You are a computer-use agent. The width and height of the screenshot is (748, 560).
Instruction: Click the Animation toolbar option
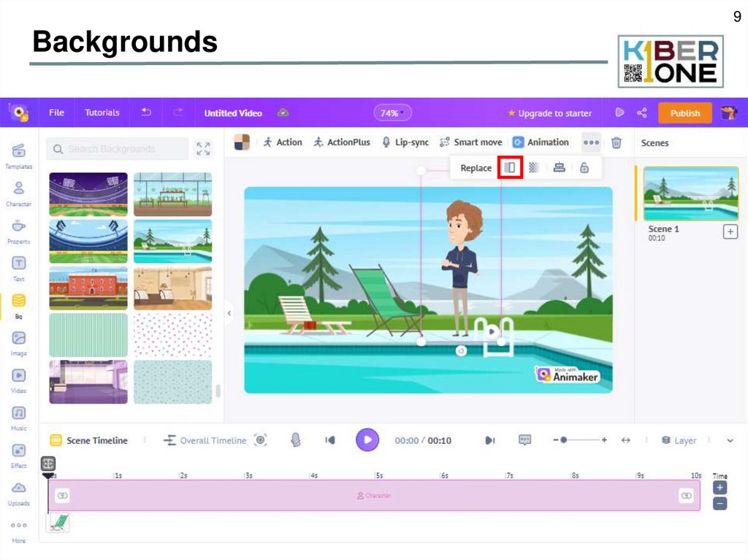point(541,142)
